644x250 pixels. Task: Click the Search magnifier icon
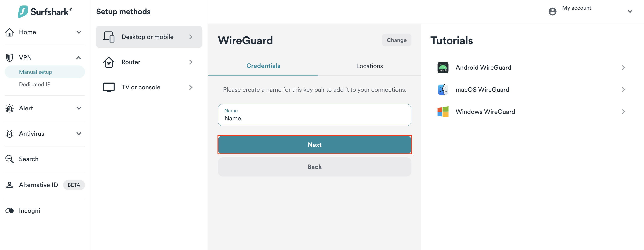(x=9, y=159)
